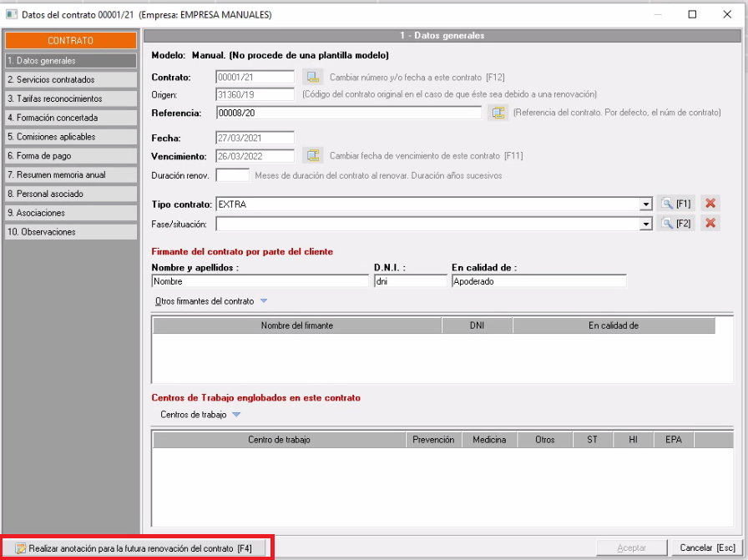Click the Nombre y apellidos field
748x560 pixels.
[x=260, y=282]
